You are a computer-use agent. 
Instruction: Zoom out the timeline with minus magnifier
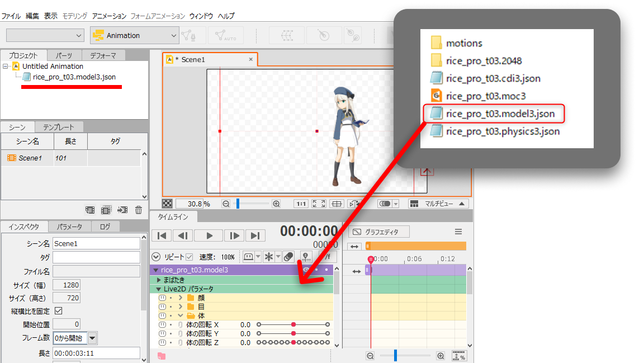370,356
